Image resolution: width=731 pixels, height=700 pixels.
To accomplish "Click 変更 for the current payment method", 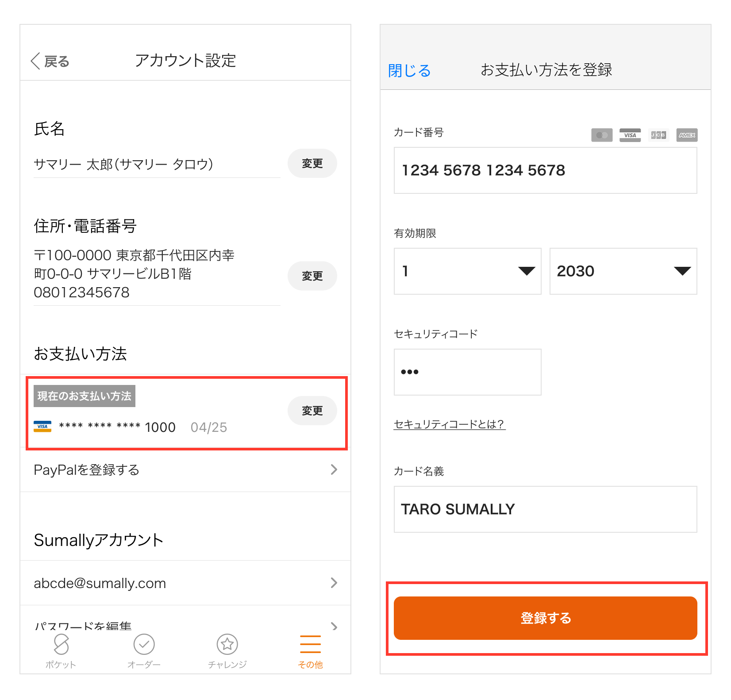I will point(312,410).
